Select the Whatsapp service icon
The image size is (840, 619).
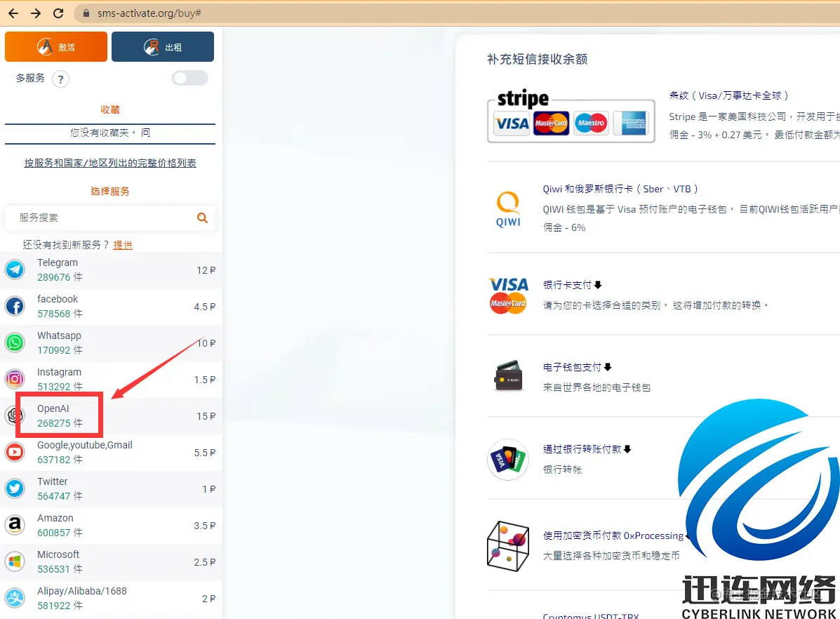click(15, 342)
